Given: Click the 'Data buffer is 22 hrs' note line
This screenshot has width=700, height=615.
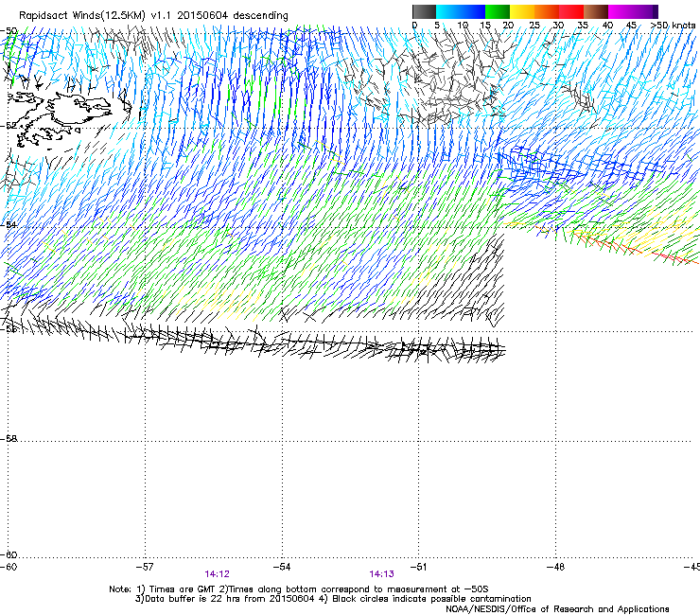Looking at the screenshot, I should (x=333, y=599).
